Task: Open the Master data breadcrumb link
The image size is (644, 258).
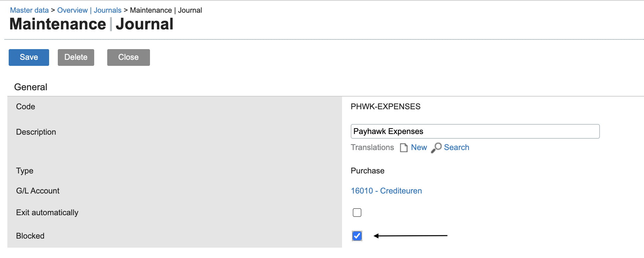Action: tap(29, 10)
